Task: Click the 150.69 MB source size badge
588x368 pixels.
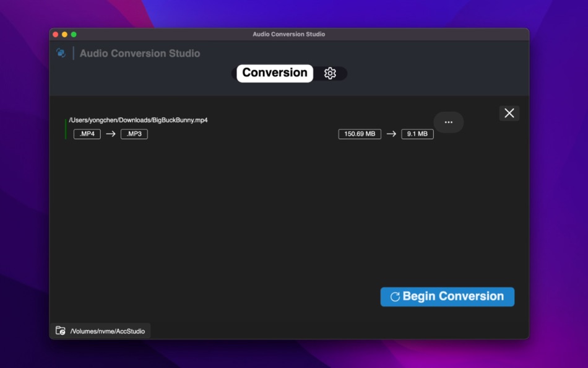Action: pos(359,134)
